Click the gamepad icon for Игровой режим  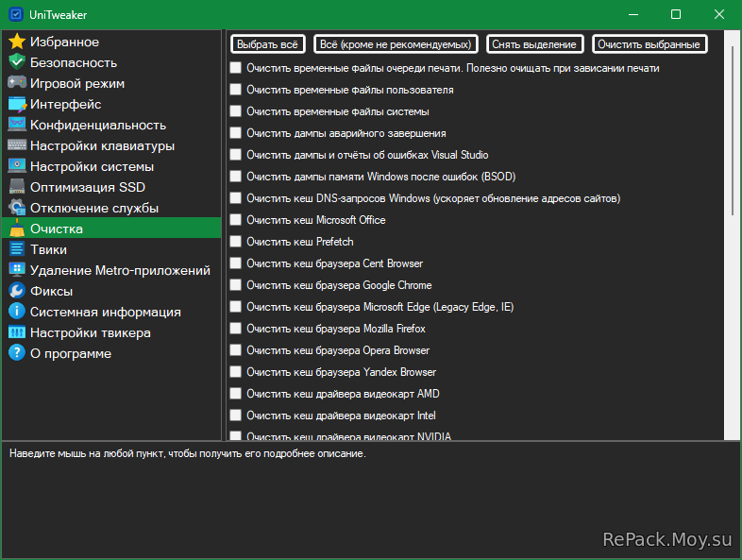pyautogui.click(x=16, y=83)
